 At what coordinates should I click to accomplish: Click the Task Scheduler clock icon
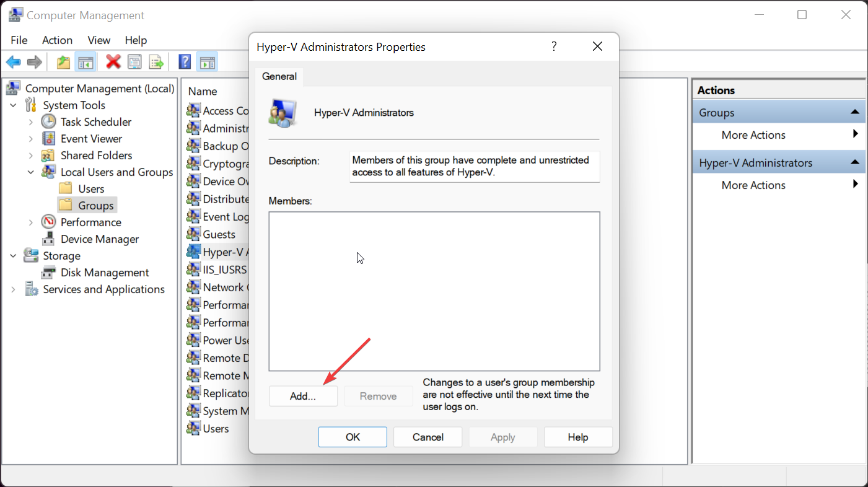click(x=48, y=121)
